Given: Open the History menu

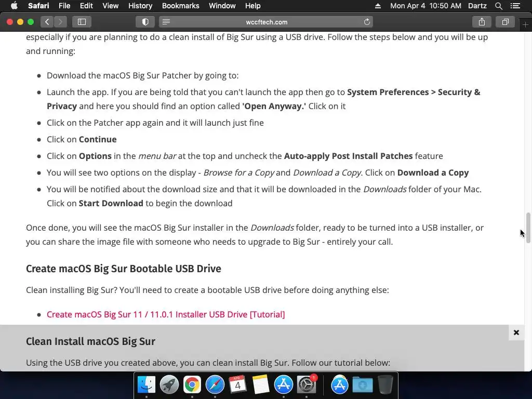Looking at the screenshot, I should tap(140, 6).
